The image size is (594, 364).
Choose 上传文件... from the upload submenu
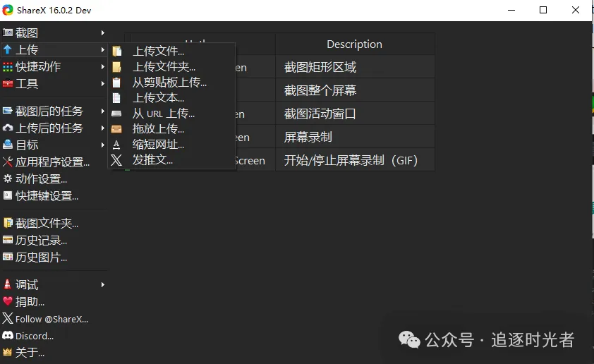172,51
